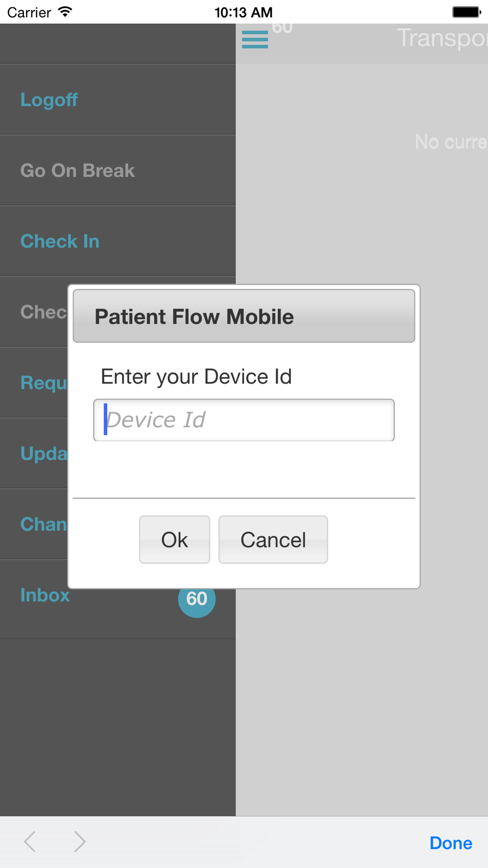The height and width of the screenshot is (868, 488).
Task: Select the partially hidden "Upda" menu item
Action: pos(43,454)
